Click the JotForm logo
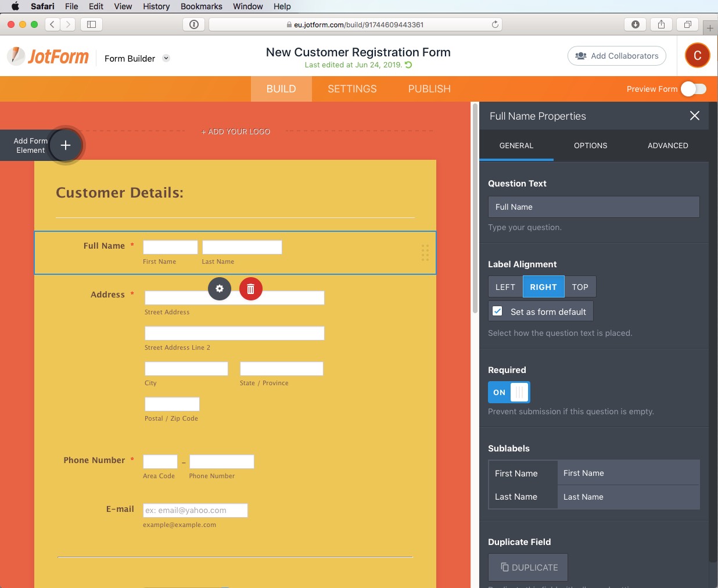The height and width of the screenshot is (588, 718). 48,56
